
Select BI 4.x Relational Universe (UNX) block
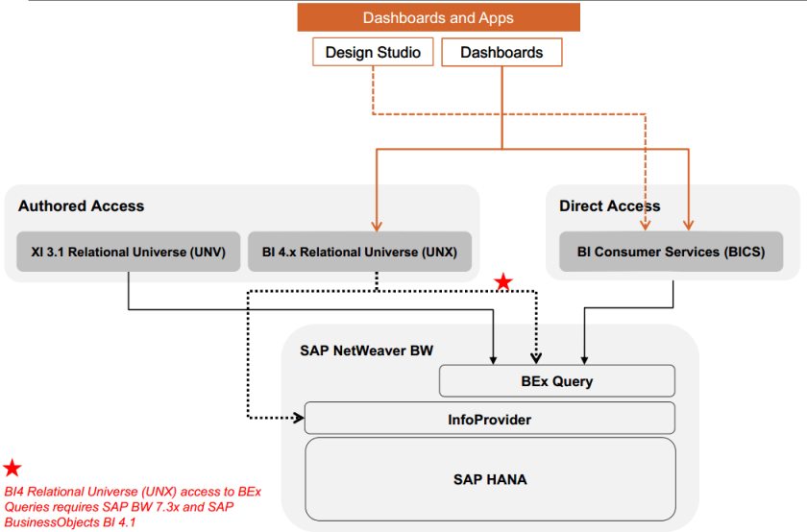pyautogui.click(x=359, y=253)
